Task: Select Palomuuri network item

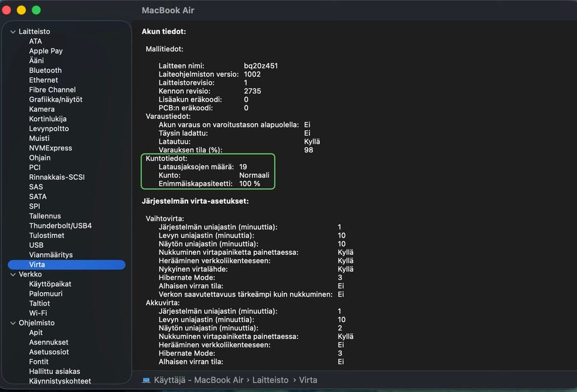Action: 46,294
